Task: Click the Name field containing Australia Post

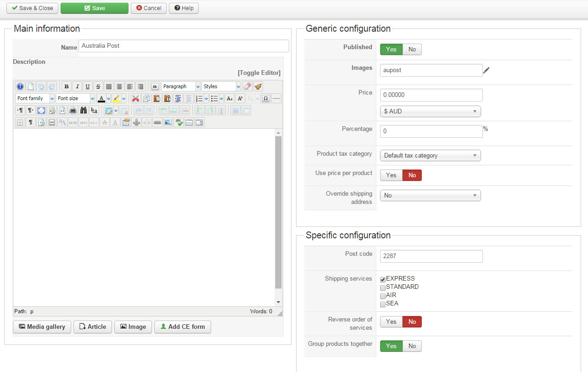Action: [x=184, y=46]
